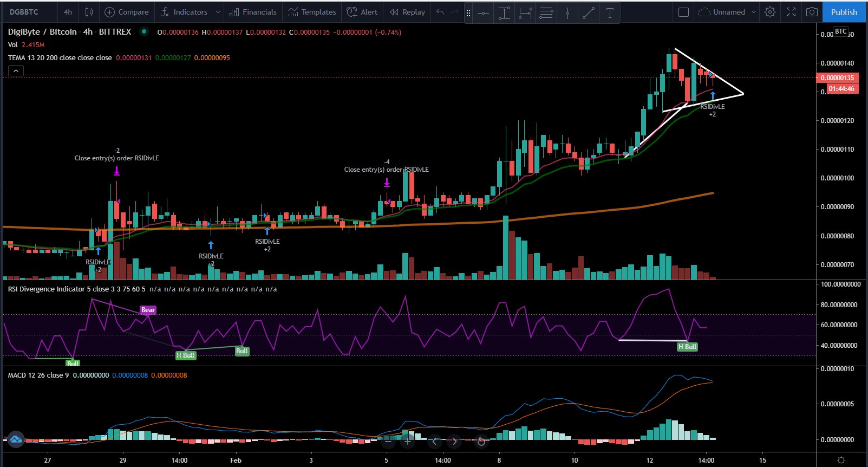Image resolution: width=868 pixels, height=467 pixels.
Task: Select the horizontal line drawing tool
Action: tap(483, 12)
